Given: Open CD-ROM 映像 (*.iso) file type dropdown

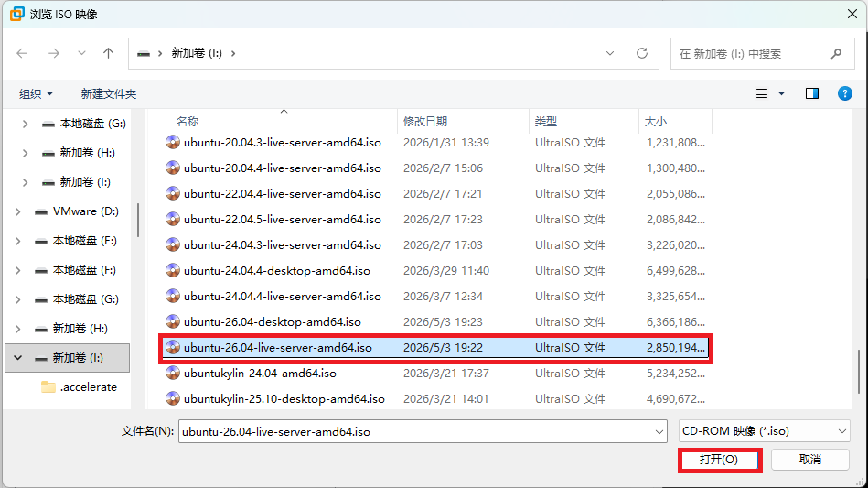Looking at the screenshot, I should [764, 431].
